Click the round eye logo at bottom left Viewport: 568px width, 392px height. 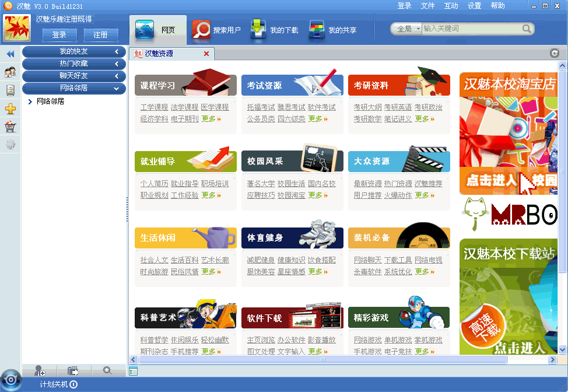(x=10, y=380)
